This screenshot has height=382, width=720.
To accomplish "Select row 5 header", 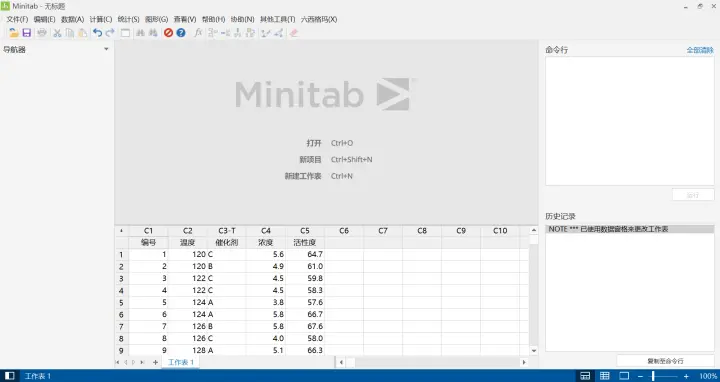I will point(122,302).
